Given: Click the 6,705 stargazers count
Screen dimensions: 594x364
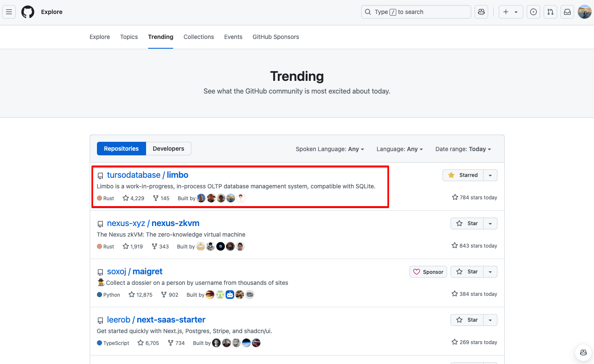Looking at the screenshot, I should tap(152, 343).
